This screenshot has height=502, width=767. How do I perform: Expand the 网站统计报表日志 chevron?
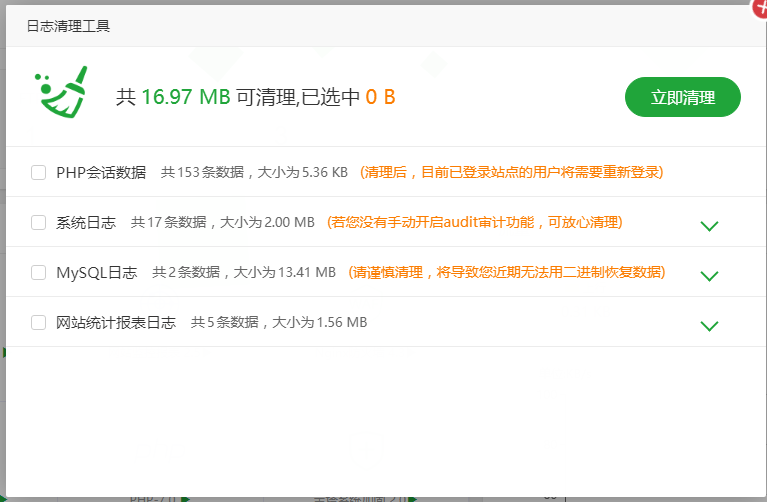point(709,326)
